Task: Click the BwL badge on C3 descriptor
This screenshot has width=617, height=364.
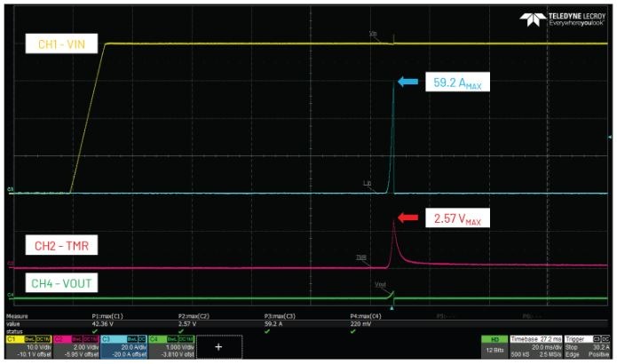Action: [x=131, y=339]
